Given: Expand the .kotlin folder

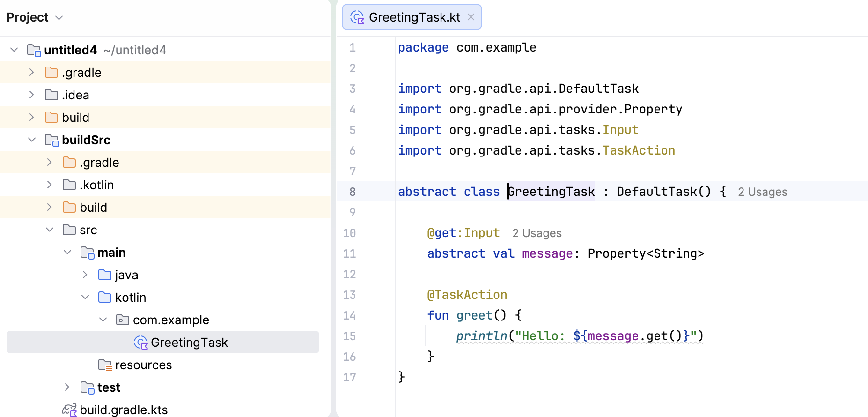Looking at the screenshot, I should click(x=50, y=185).
